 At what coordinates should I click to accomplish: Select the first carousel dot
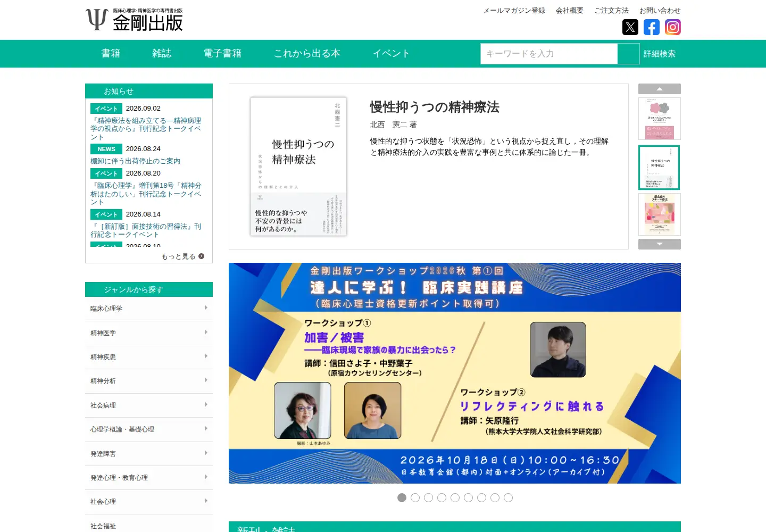tap(402, 497)
